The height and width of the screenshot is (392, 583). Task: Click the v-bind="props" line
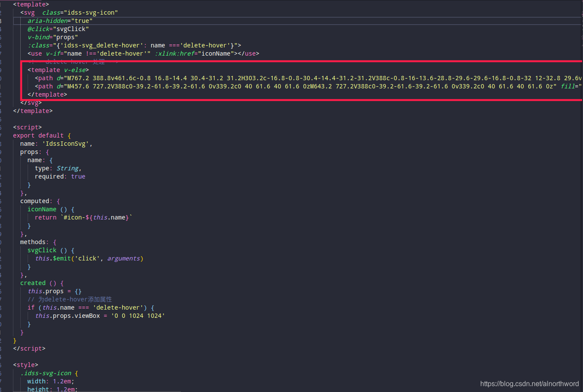(x=53, y=37)
